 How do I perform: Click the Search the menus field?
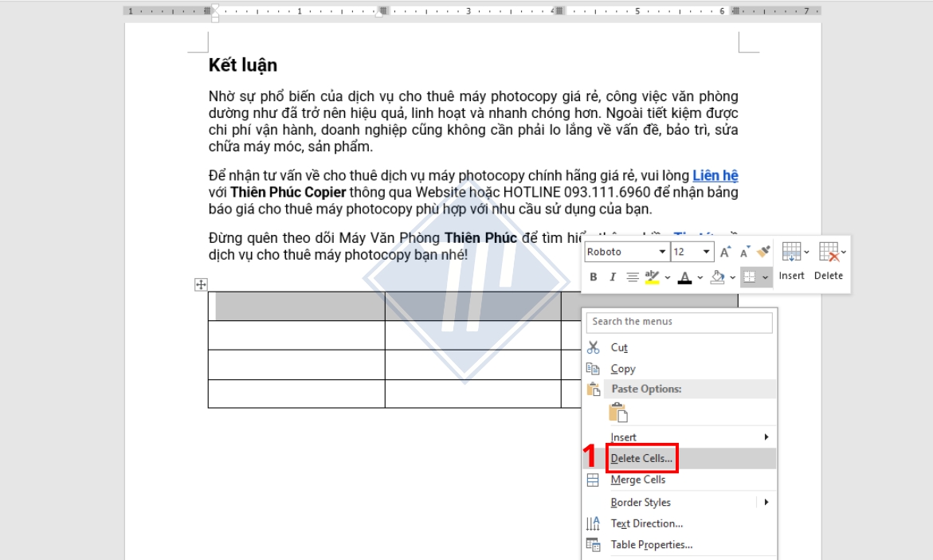point(680,322)
